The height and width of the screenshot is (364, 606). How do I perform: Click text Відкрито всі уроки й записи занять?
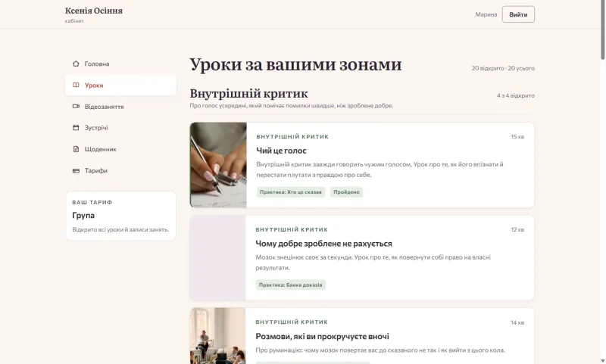click(x=120, y=229)
